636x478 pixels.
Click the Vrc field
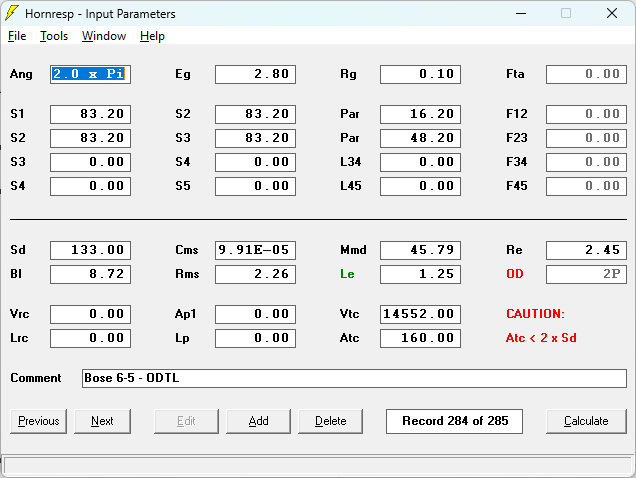point(90,314)
